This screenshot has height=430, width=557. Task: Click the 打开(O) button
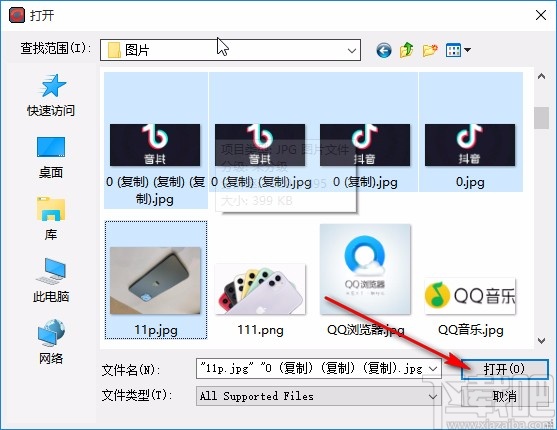tap(504, 369)
